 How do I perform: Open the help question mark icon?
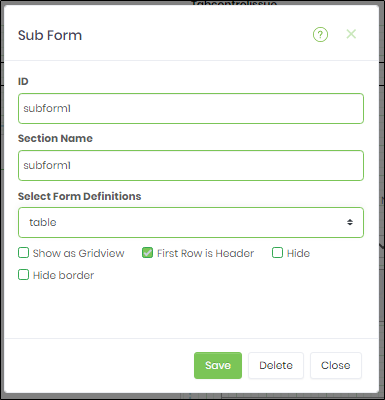coord(320,35)
